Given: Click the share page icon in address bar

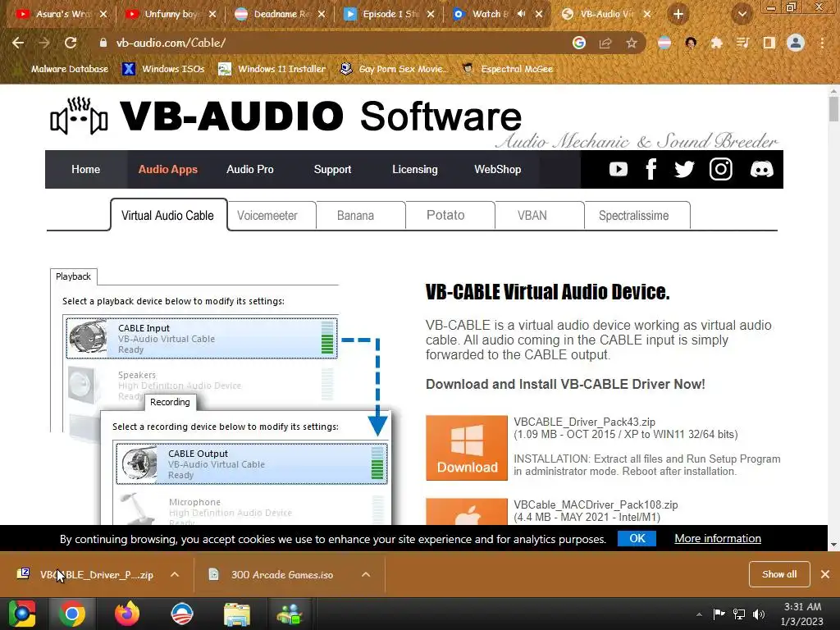Looking at the screenshot, I should pyautogui.click(x=605, y=43).
